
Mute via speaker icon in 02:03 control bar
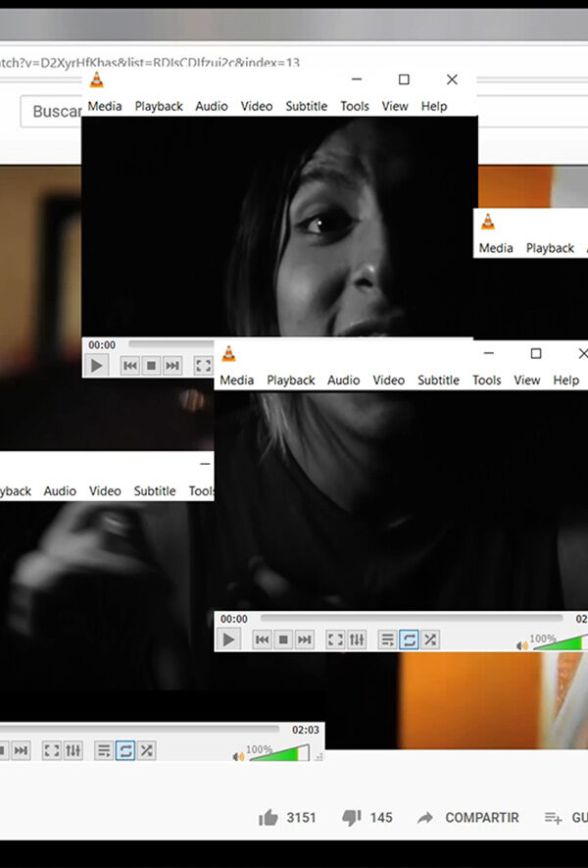point(238,756)
